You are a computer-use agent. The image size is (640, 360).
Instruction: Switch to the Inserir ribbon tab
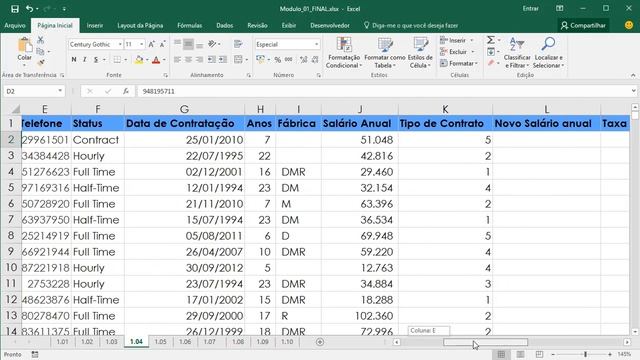coord(95,25)
